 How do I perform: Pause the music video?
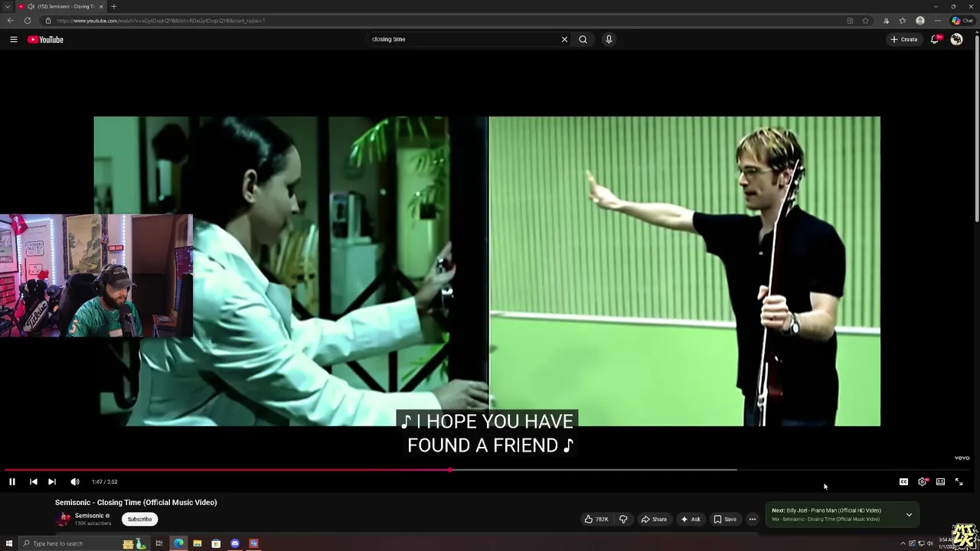point(12,481)
